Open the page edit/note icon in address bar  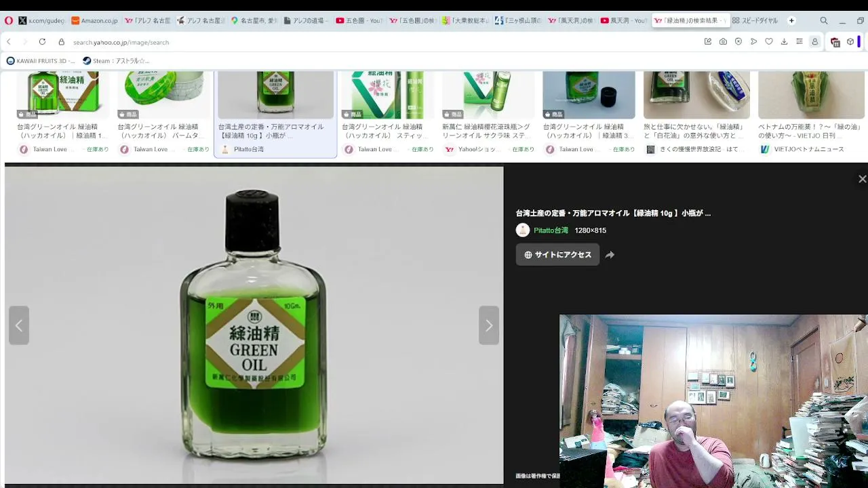(708, 42)
